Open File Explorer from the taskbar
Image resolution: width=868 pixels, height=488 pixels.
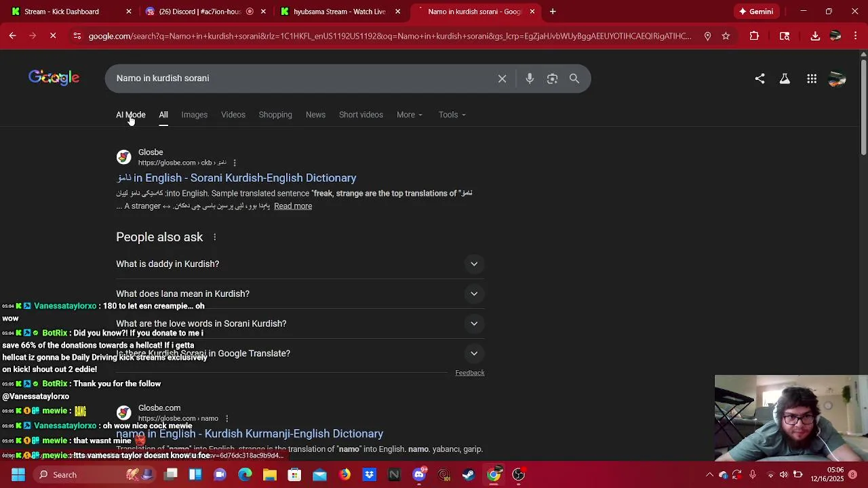point(270,474)
